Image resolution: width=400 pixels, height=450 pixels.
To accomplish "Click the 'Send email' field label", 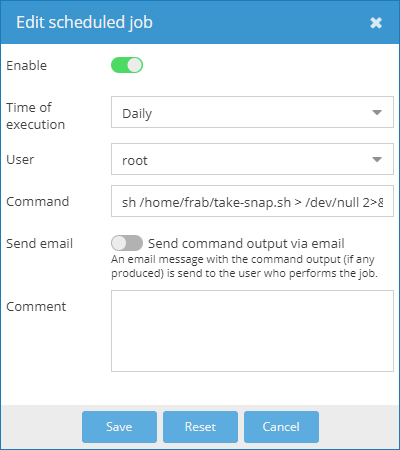I will 39,244.
